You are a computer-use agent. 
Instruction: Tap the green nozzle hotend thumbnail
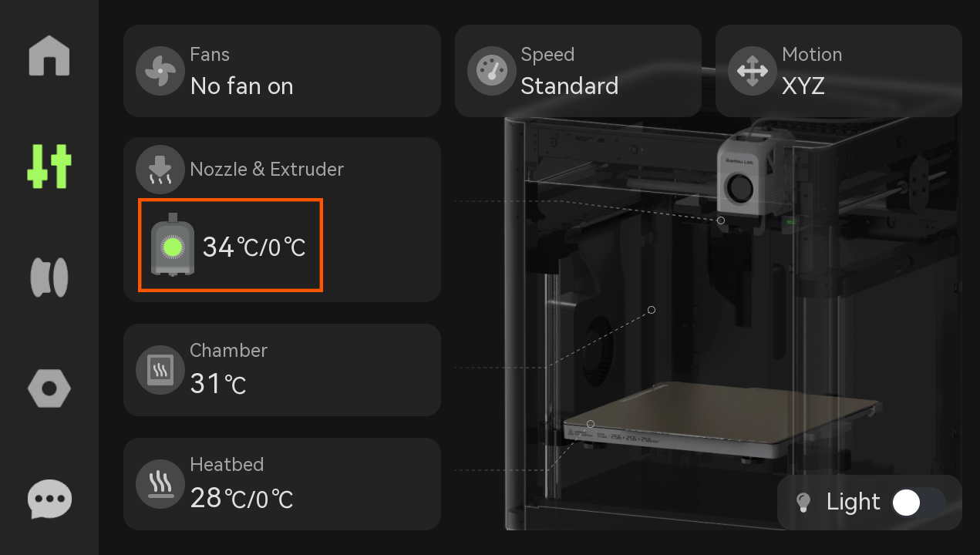(x=172, y=244)
